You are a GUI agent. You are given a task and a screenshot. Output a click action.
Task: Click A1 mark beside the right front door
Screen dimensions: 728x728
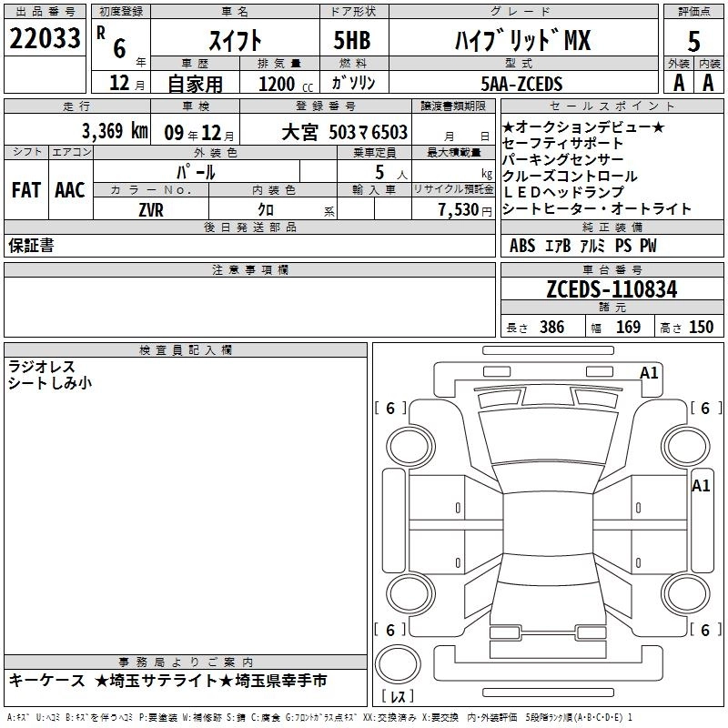coord(701,486)
